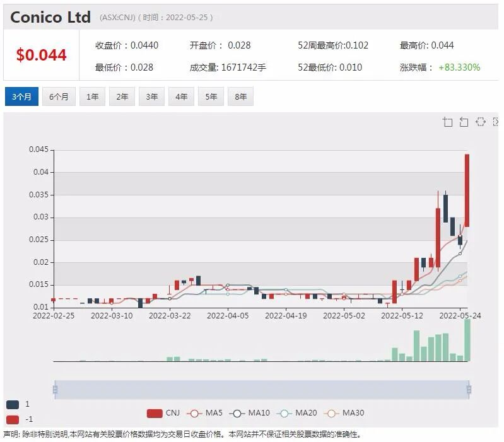Click the tall red candlestick of 2022-05-25
The width and height of the screenshot is (504, 442).
467,190
